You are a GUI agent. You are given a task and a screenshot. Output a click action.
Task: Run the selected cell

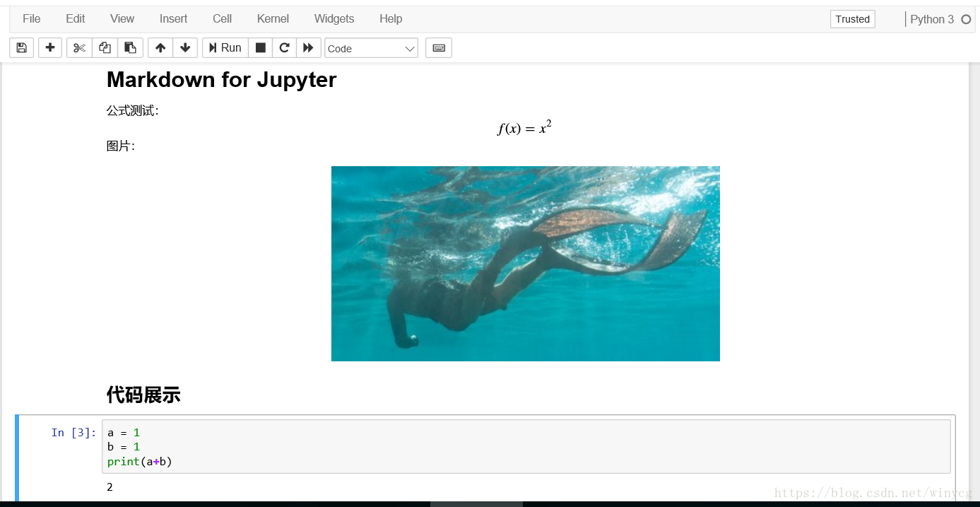(225, 48)
